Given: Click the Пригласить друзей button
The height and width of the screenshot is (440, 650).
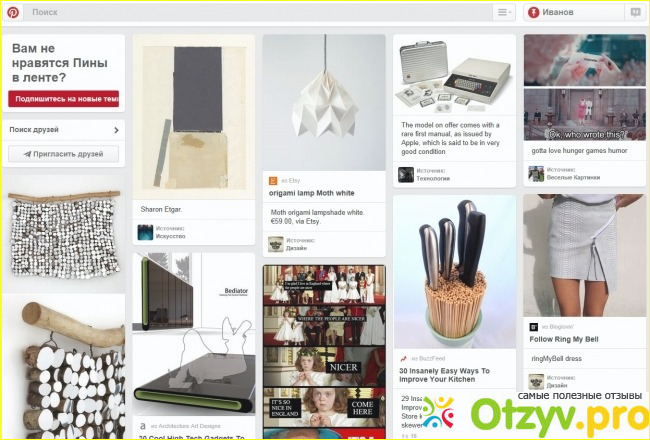Looking at the screenshot, I should coord(63,154).
